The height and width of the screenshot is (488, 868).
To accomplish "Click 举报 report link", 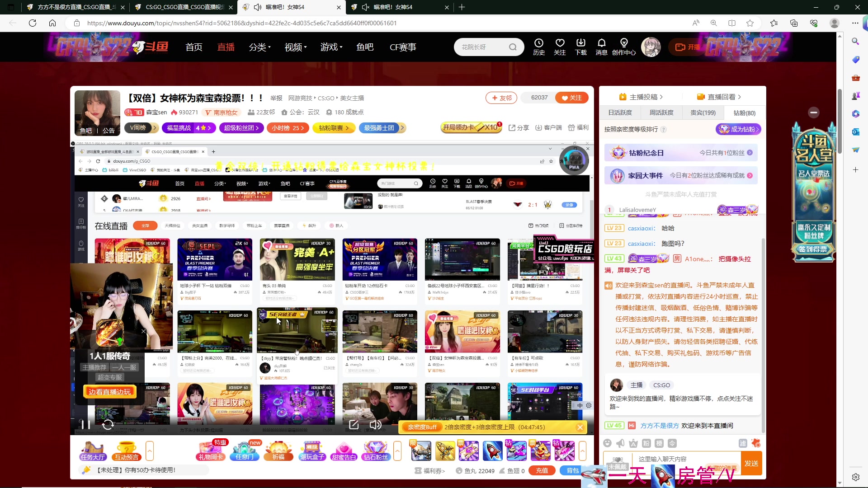I will click(x=276, y=98).
